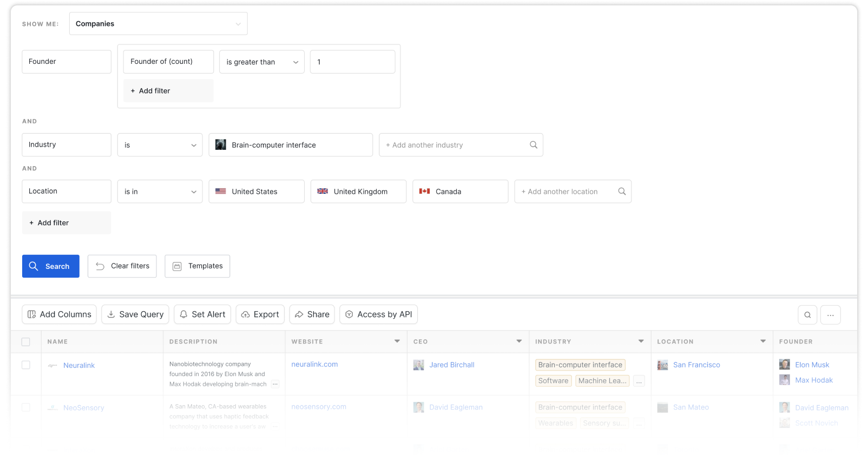Open the 'is greater than' operator dropdown
868x461 pixels.
[262, 62]
